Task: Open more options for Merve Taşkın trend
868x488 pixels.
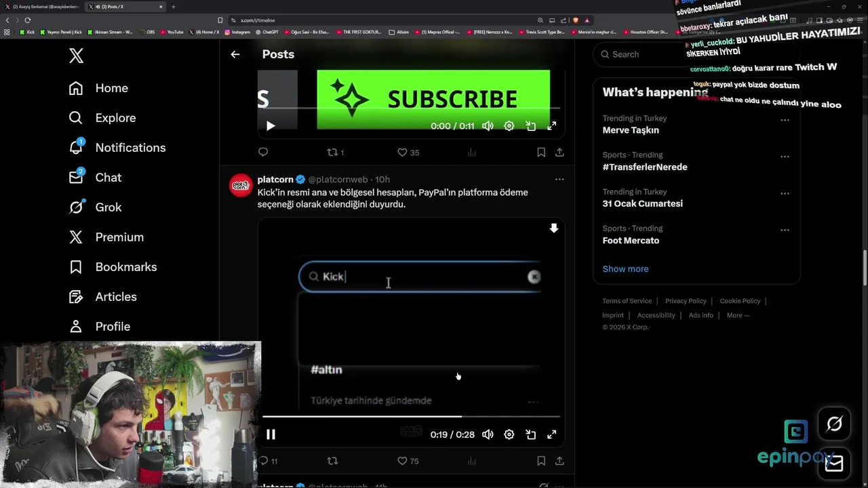Action: (x=785, y=120)
